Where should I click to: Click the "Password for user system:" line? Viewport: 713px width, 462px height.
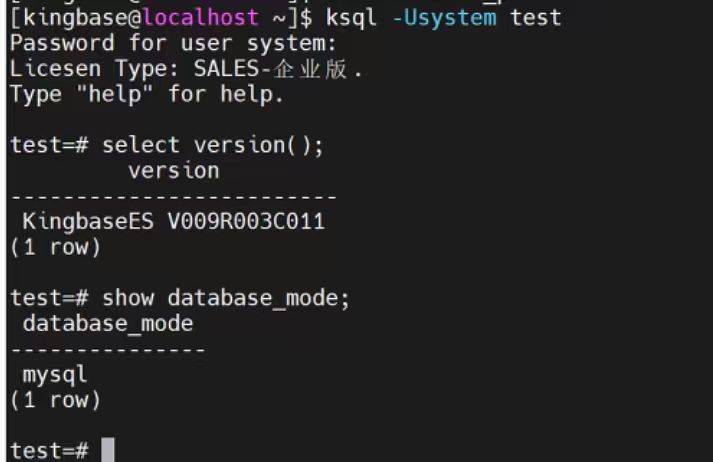click(173, 44)
